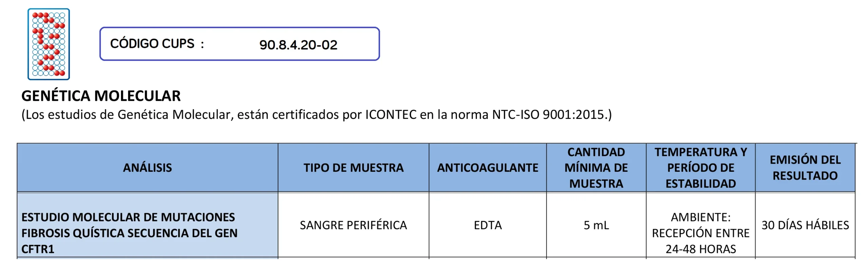Click the AMBIENTE: RECEPCIÓN ENTRE 24-48 HORAS cell
Viewport: 868px width, 273px height.
(700, 233)
